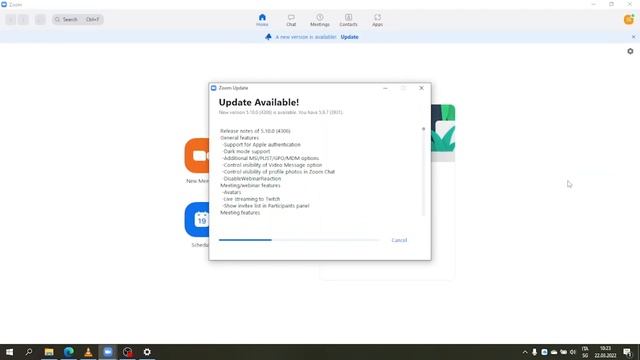640x360 pixels.
Task: Open File Explorer from taskbar
Action: tap(49, 352)
